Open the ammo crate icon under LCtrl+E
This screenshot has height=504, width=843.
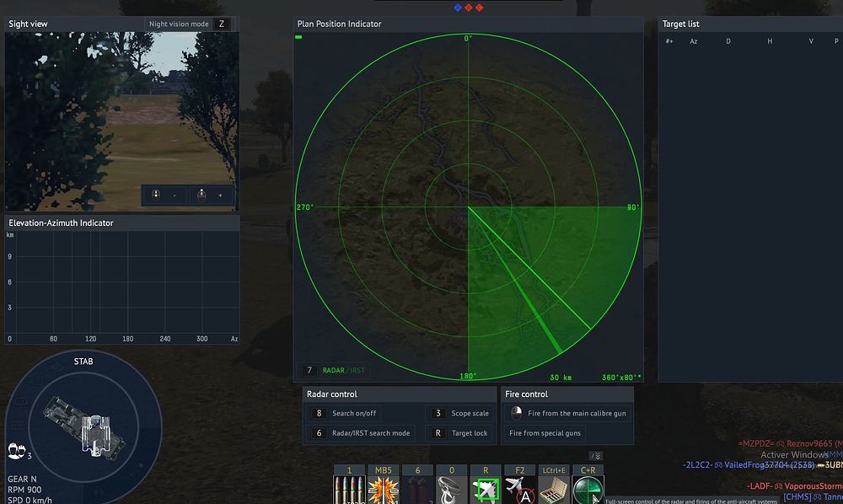(x=554, y=490)
